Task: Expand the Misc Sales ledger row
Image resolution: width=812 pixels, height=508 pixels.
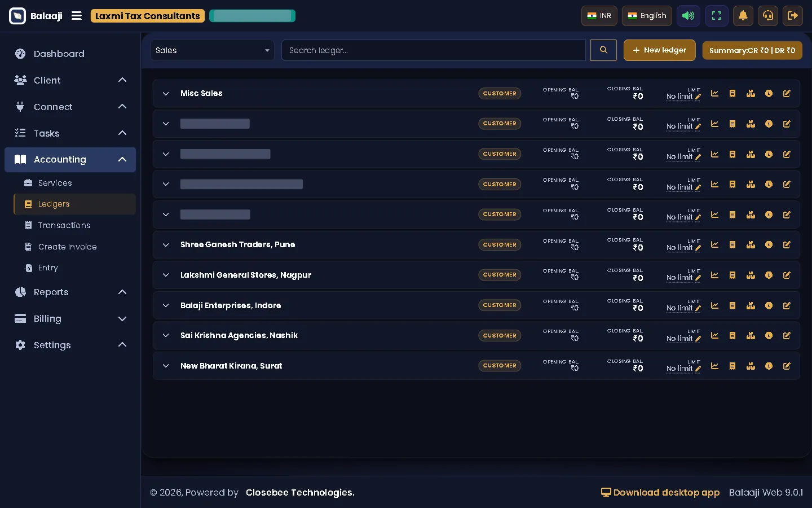Action: pos(166,94)
